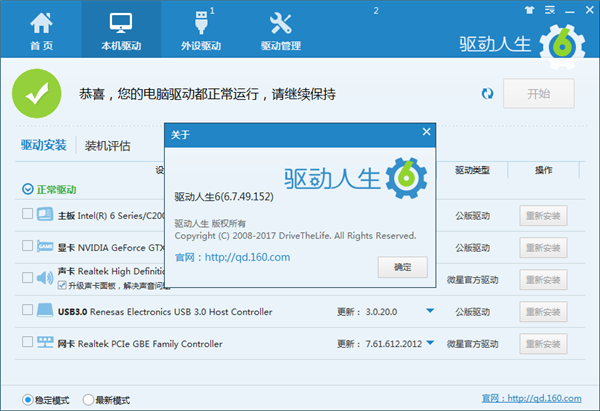Select the 最新模式 radio button
This screenshot has height=411, width=600.
[88, 400]
